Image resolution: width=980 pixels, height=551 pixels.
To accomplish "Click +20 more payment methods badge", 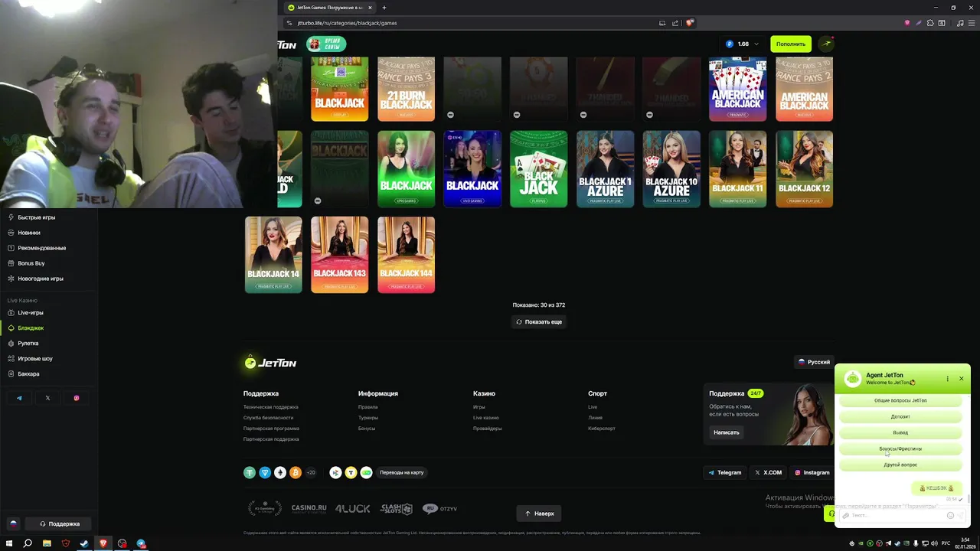I will tap(311, 473).
